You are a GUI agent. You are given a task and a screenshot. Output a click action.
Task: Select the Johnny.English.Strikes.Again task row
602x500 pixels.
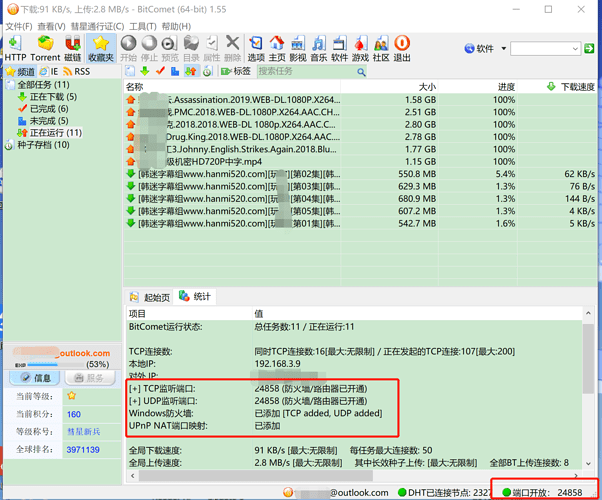pyautogui.click(x=360, y=149)
